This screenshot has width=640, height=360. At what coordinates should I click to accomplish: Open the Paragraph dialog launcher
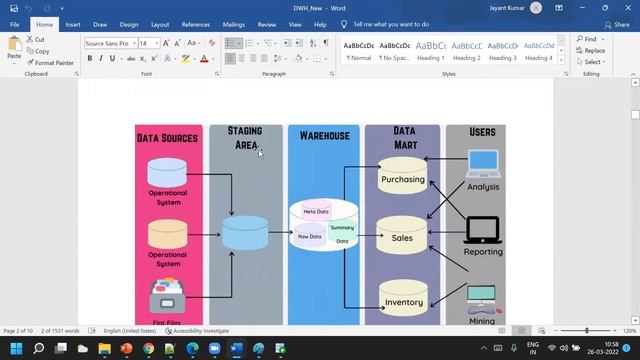pos(332,74)
